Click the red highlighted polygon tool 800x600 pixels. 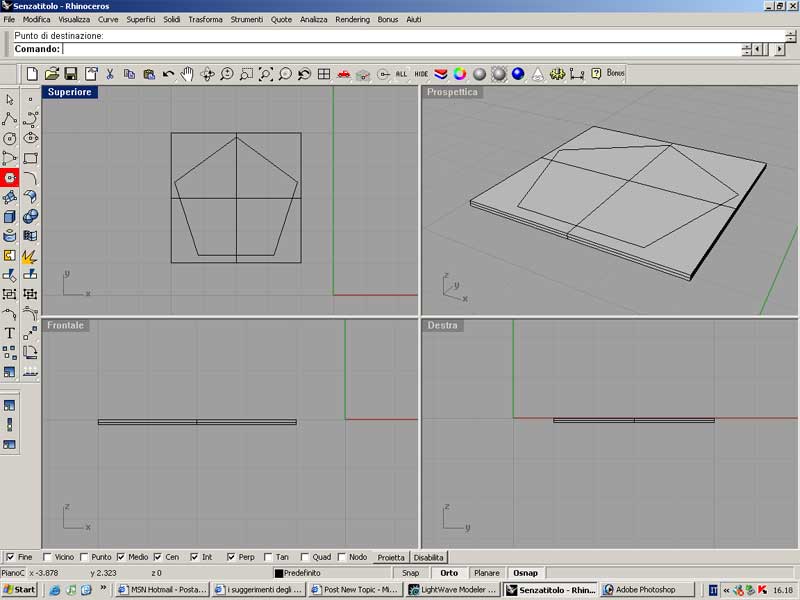tap(10, 177)
